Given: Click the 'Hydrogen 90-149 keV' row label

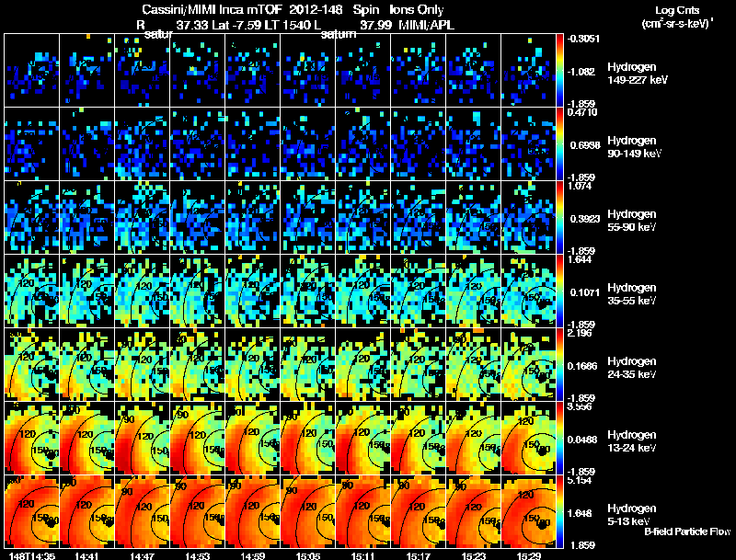Looking at the screenshot, I should tap(634, 147).
